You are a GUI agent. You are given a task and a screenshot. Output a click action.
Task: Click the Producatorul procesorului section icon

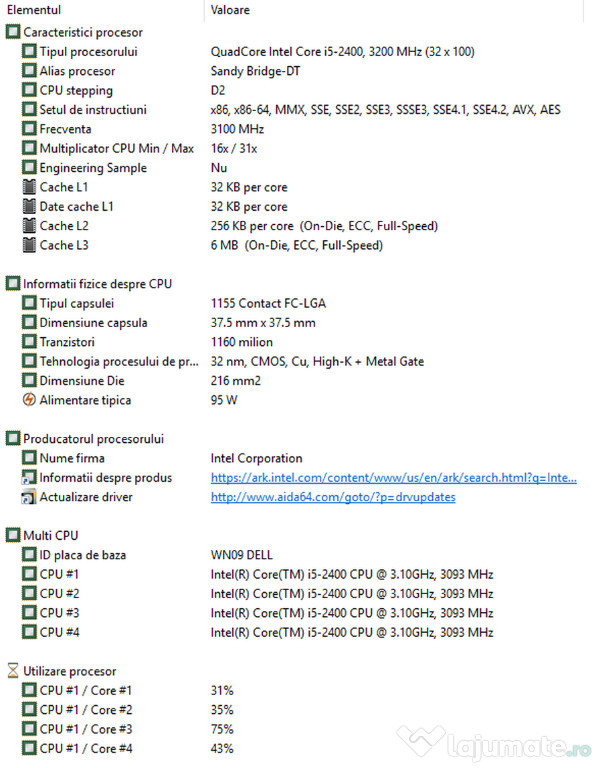click(13, 438)
